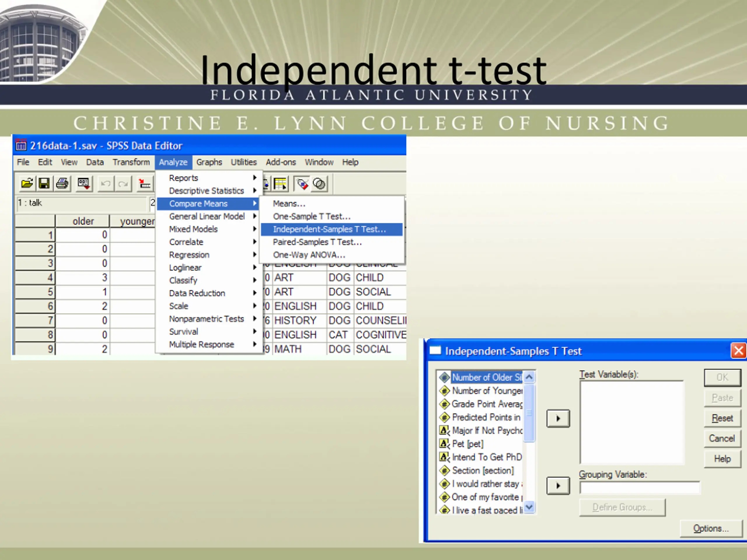Click the Redo arrow icon
The height and width of the screenshot is (560, 747).
[123, 184]
